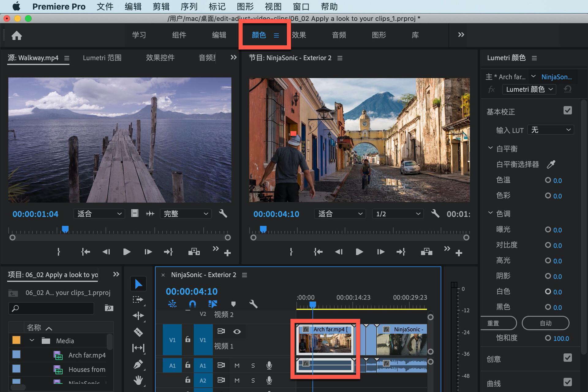Screen dimensions: 588x392
Task: Collapse the 白平衡 section
Action: (490, 148)
